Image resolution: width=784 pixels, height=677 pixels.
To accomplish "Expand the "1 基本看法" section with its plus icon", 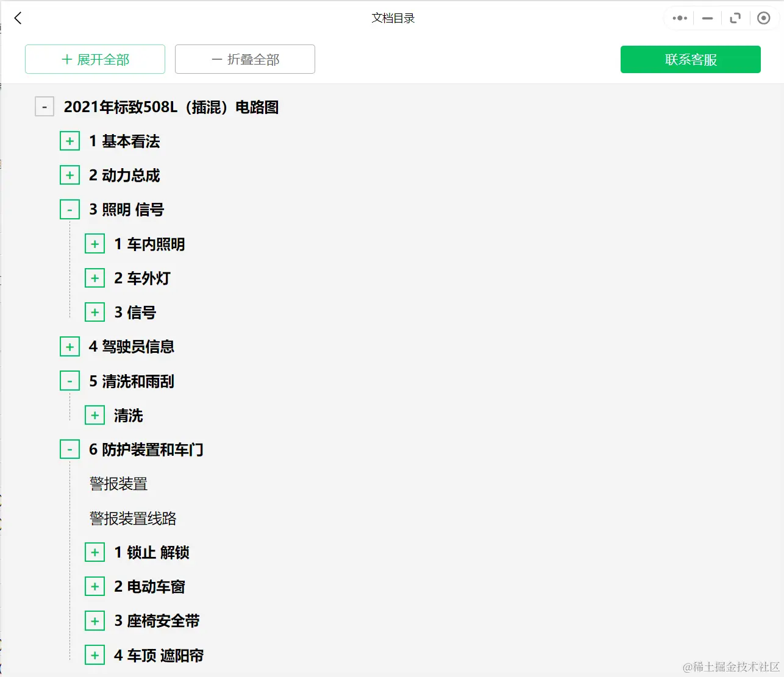I will click(x=69, y=140).
